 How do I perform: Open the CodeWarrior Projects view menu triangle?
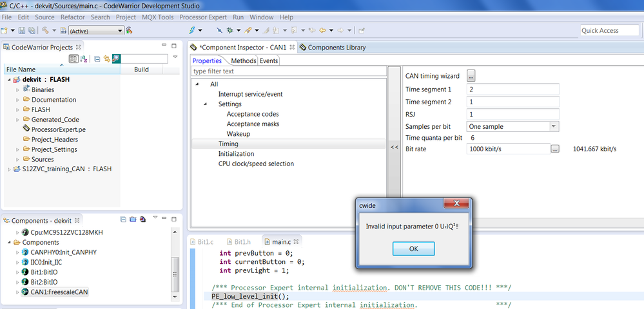175,57
